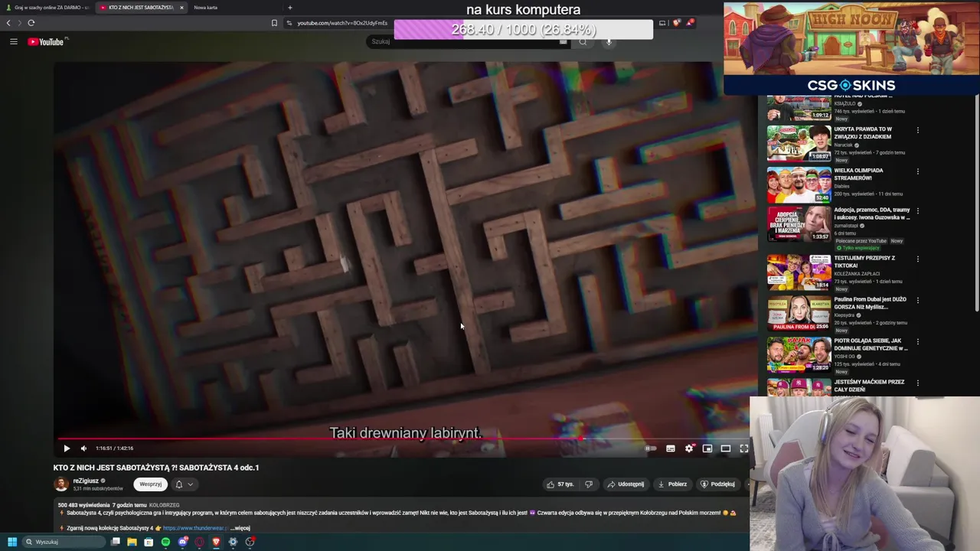Open the reZigiusz channel name link

pyautogui.click(x=86, y=481)
